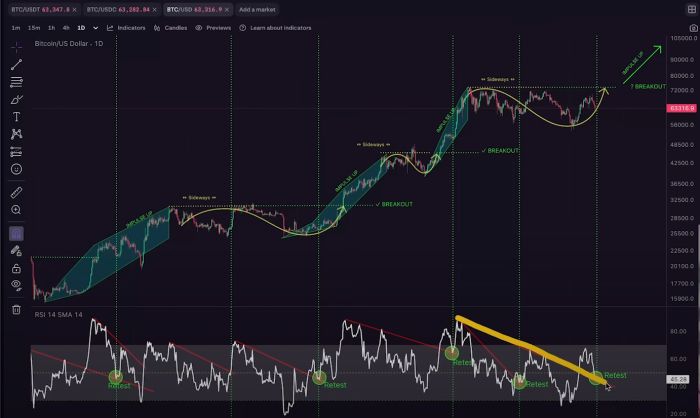
Task: Open the patterns drawing tool
Action: pyautogui.click(x=16, y=134)
